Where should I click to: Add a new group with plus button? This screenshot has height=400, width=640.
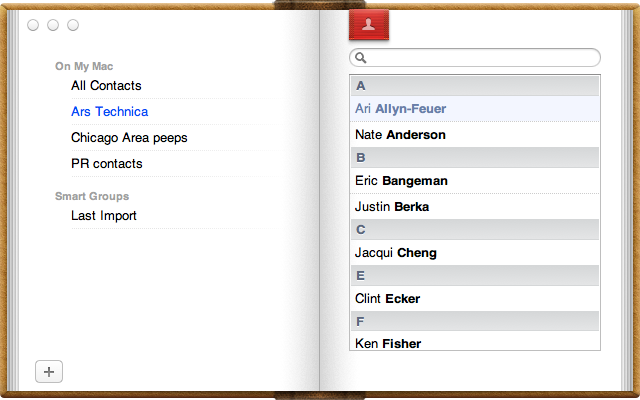click(49, 371)
